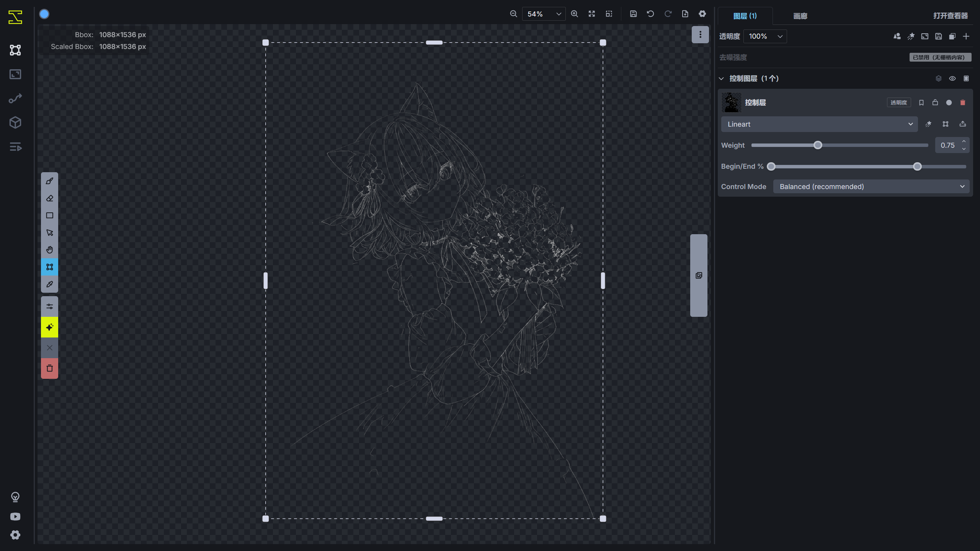Open the Queue tab in sidebar
The image size is (980, 551).
pyautogui.click(x=15, y=147)
